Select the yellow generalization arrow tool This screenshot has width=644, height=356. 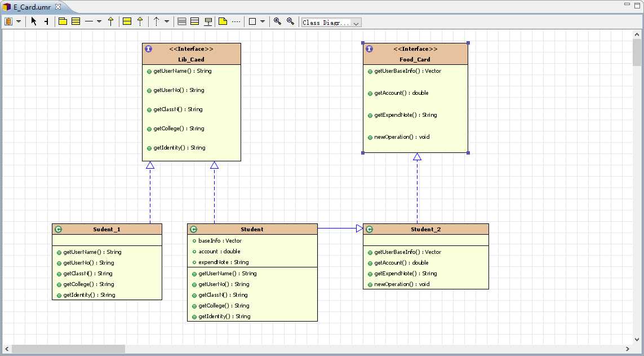coord(110,21)
